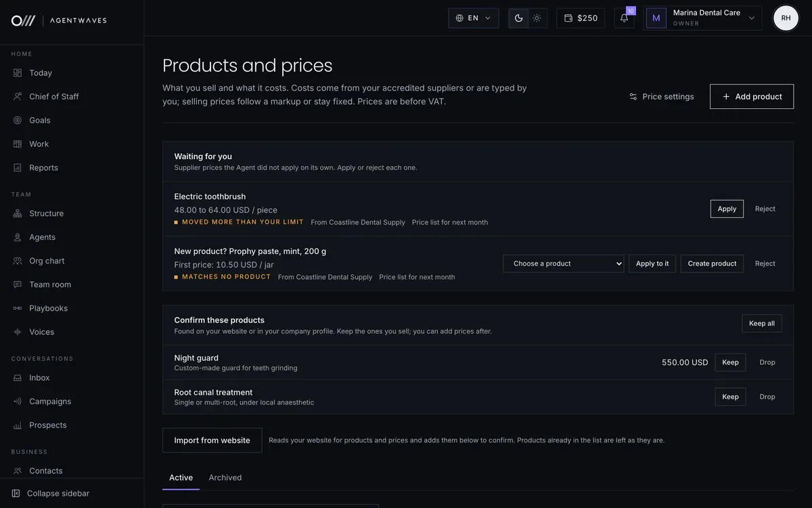
Task: Open Team room via its chat icon
Action: [x=18, y=285]
